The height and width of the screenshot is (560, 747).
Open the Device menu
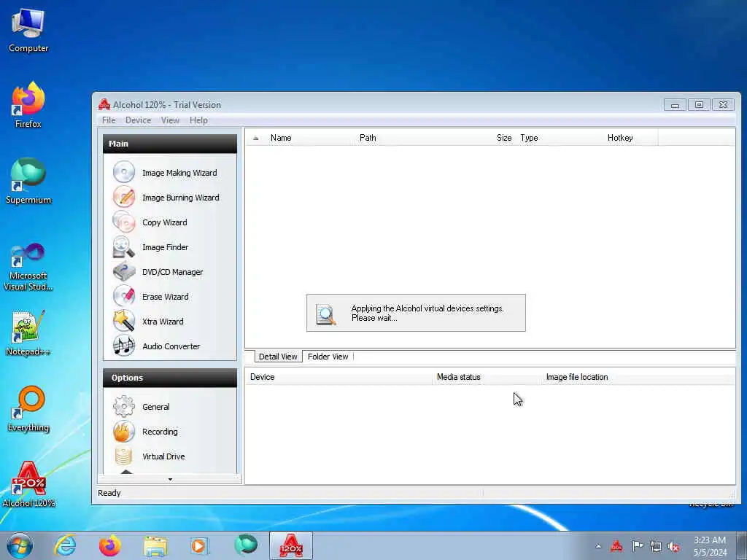[138, 120]
